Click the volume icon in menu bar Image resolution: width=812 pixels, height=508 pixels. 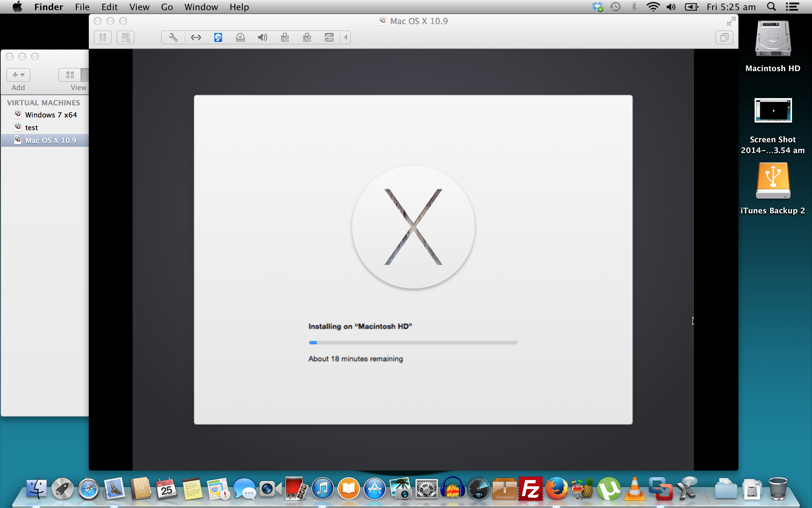point(671,7)
